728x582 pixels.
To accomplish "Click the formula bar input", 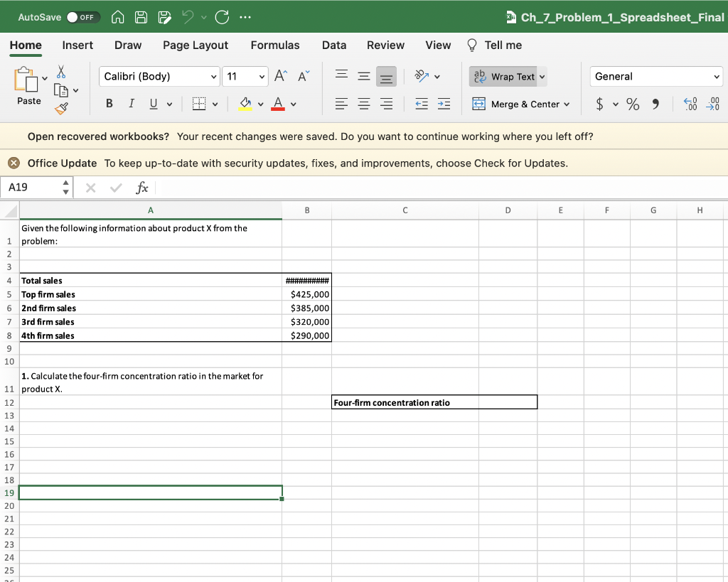I will pyautogui.click(x=441, y=188).
